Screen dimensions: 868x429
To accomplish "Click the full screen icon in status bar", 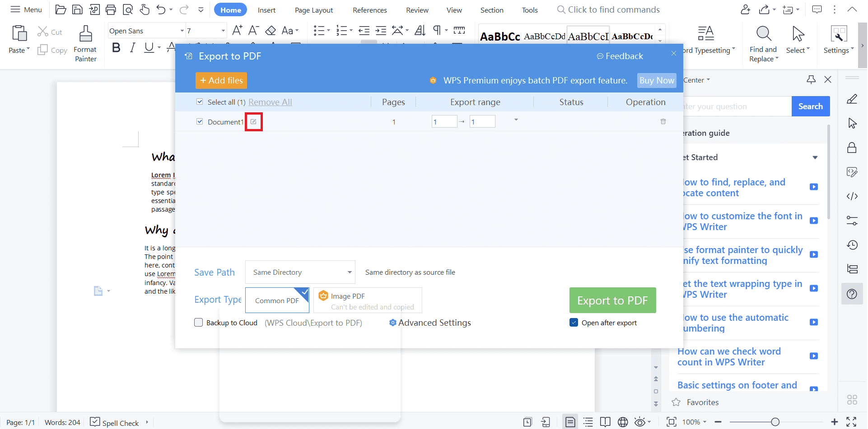I will point(851,422).
